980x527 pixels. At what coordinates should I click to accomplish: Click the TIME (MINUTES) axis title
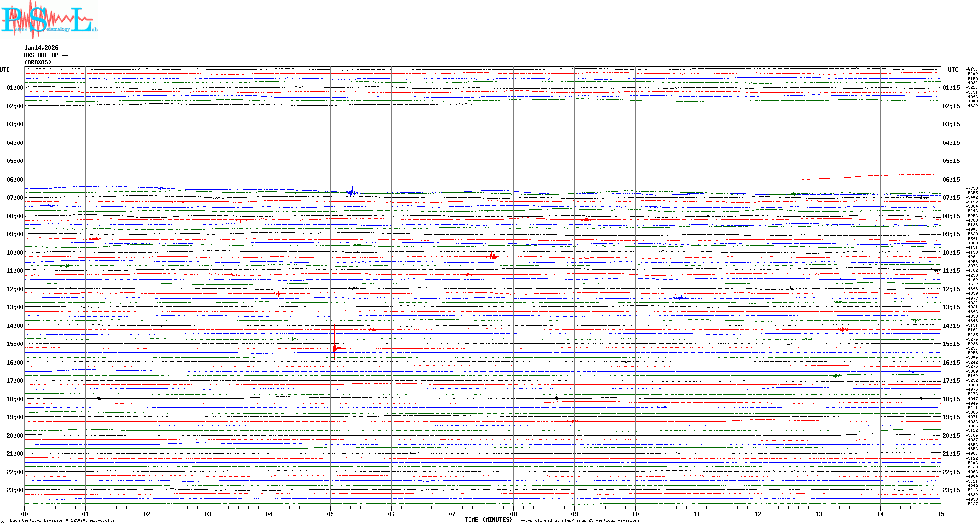click(x=488, y=520)
